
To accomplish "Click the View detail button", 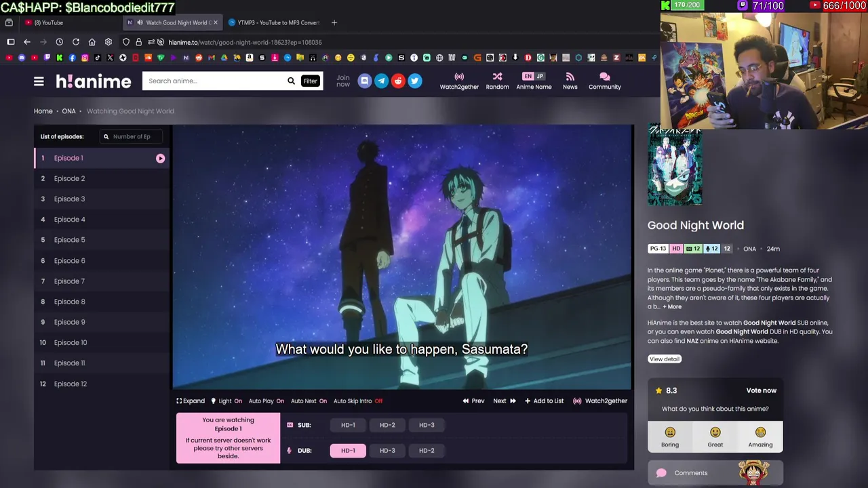I will 664,359.
